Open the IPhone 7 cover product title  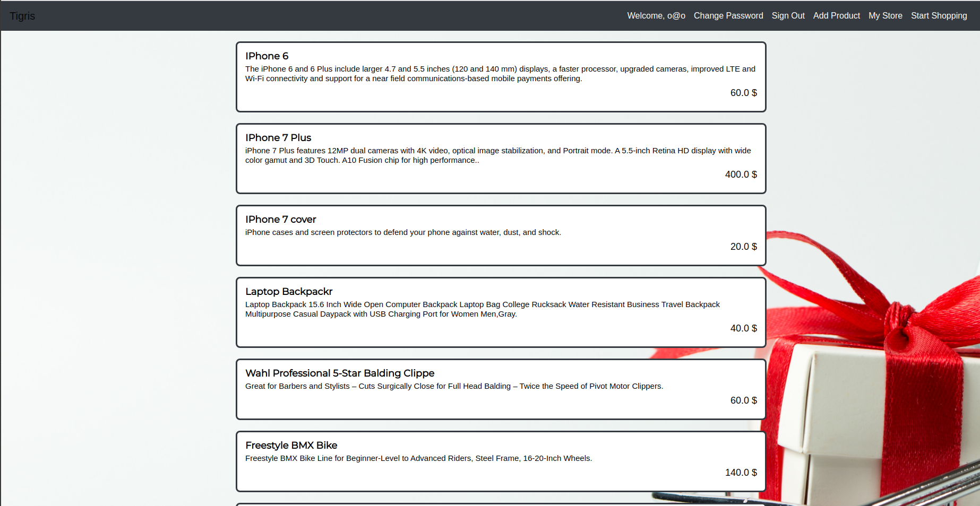click(x=281, y=220)
